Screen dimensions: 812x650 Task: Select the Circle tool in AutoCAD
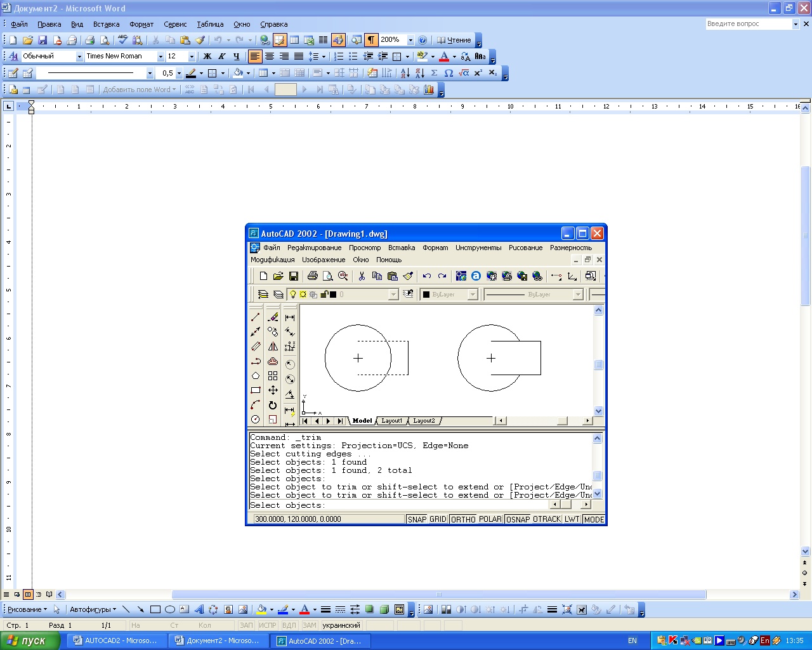tap(256, 420)
